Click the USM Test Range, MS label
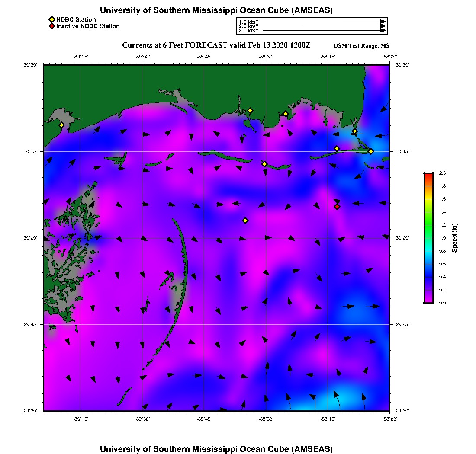Viewport: 476px width, 454px height. click(361, 46)
